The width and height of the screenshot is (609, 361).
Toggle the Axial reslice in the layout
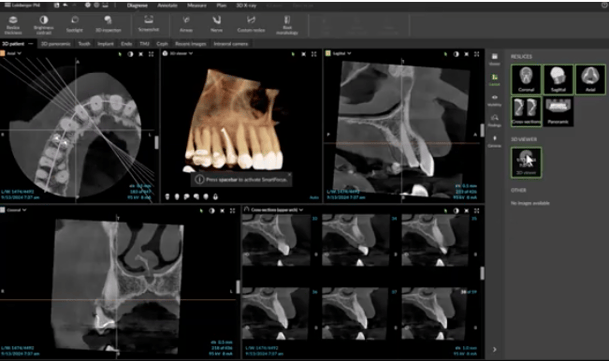coord(590,79)
